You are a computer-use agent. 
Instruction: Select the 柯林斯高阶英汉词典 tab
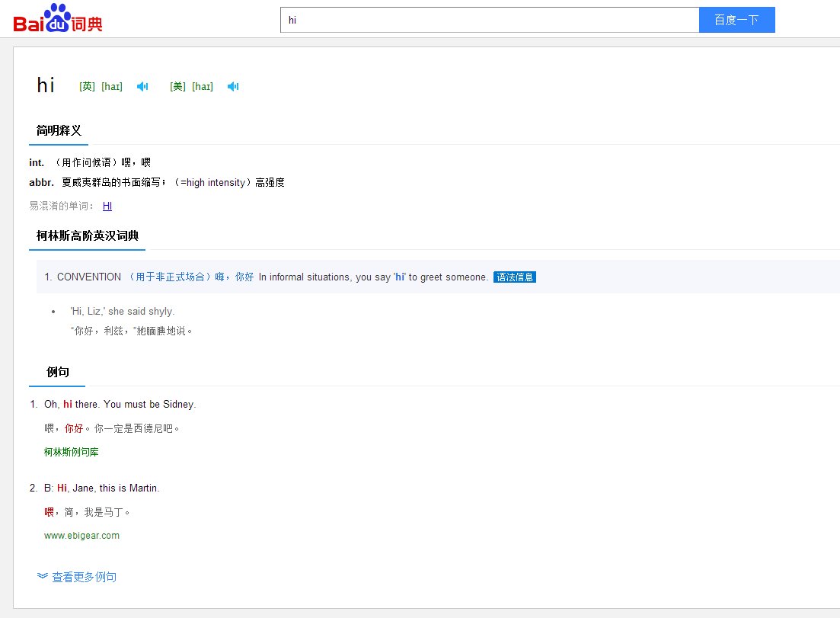88,236
